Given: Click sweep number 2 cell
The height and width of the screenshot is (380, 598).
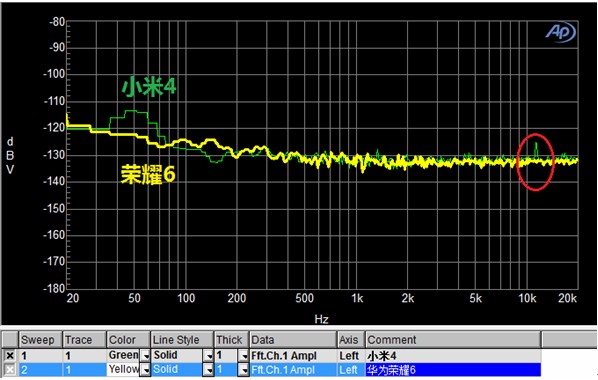Looking at the screenshot, I should [x=40, y=369].
